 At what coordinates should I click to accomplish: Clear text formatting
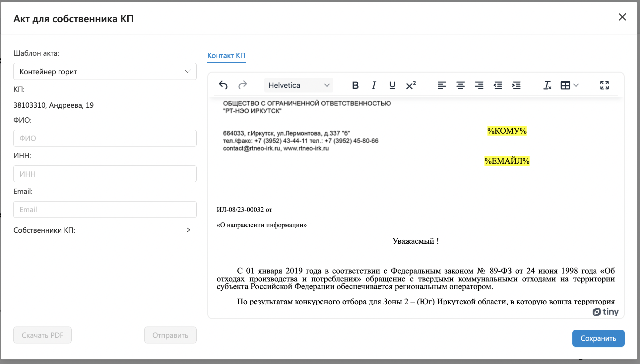[547, 85]
